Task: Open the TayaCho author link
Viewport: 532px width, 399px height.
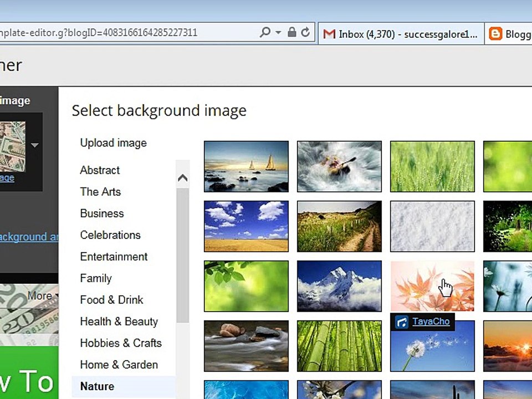Action: click(x=431, y=321)
